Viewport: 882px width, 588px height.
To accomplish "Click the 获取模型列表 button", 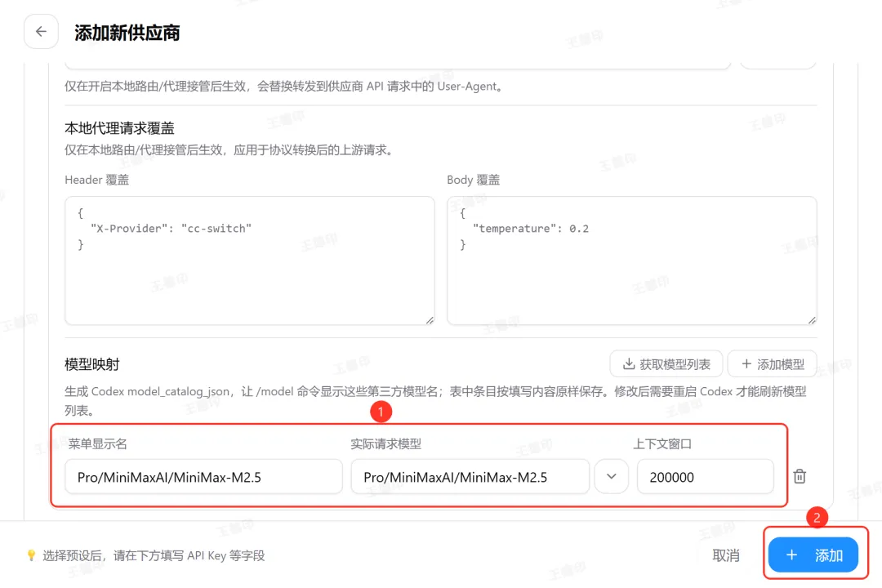I will (x=666, y=364).
